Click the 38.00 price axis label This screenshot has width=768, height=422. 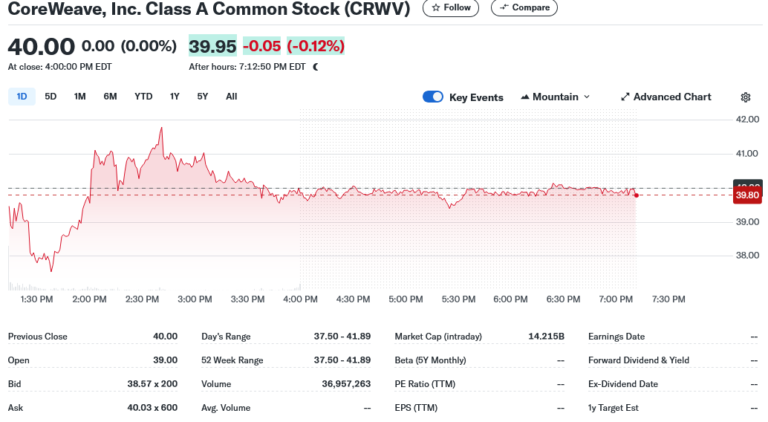pos(747,256)
